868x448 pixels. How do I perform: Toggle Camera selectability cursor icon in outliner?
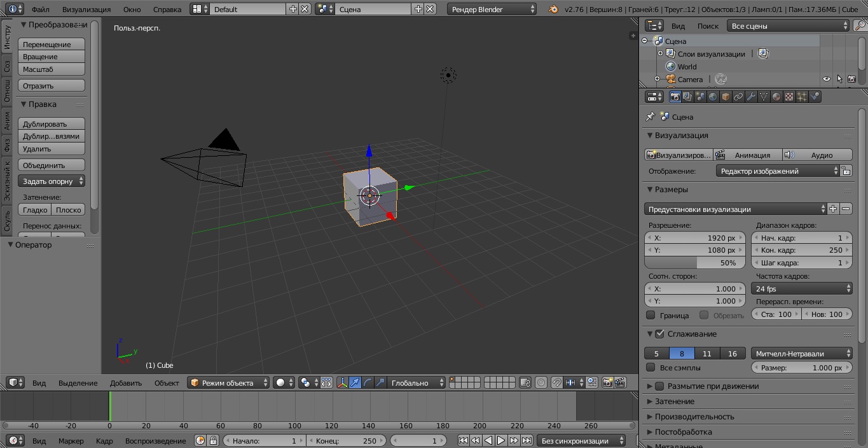point(839,79)
